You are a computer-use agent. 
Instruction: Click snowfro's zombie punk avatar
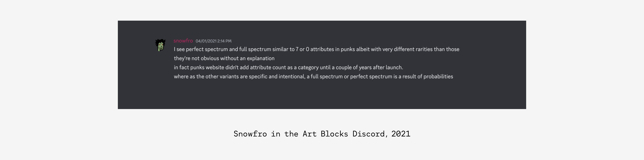160,45
